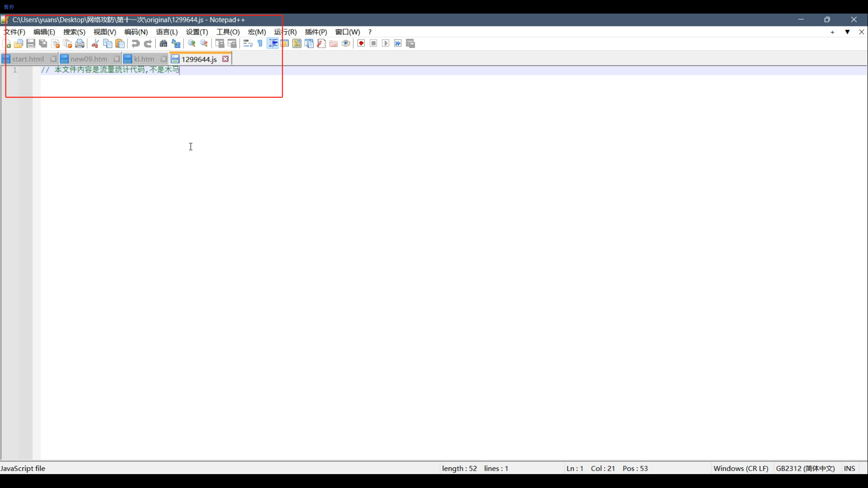
Task: Toggle show all characters pilcrow icon
Action: (x=260, y=43)
